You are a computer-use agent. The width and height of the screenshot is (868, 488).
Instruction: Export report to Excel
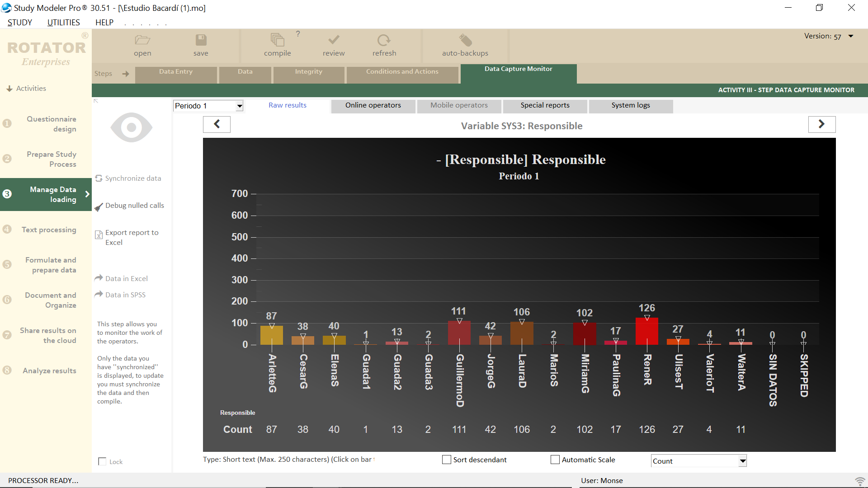pos(131,237)
